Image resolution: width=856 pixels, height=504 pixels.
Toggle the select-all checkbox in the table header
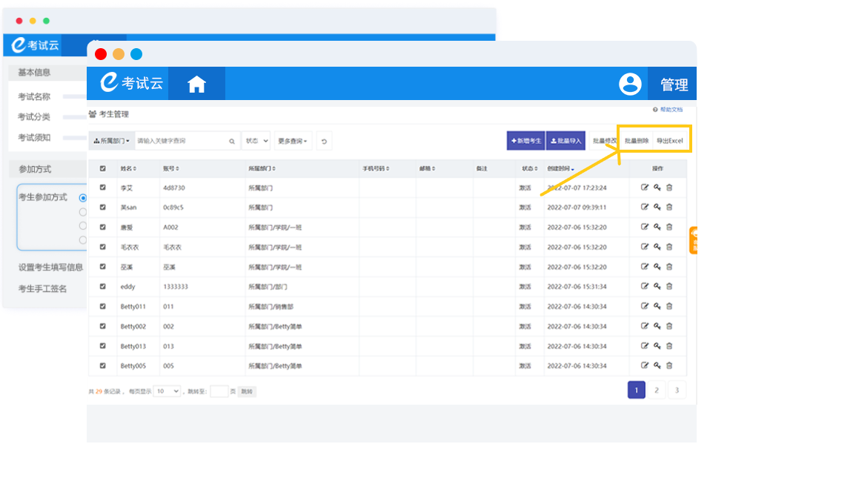click(x=102, y=169)
